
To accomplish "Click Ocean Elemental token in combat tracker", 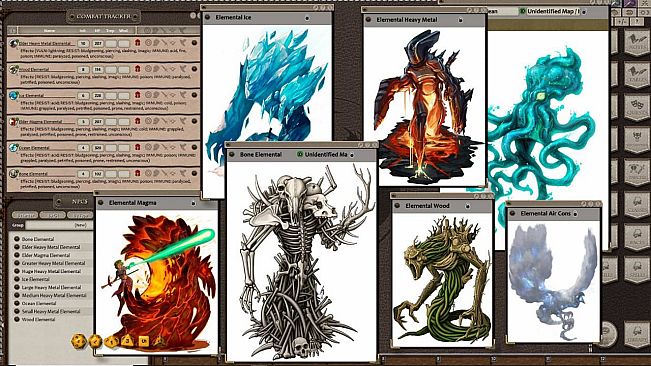I will [x=14, y=147].
